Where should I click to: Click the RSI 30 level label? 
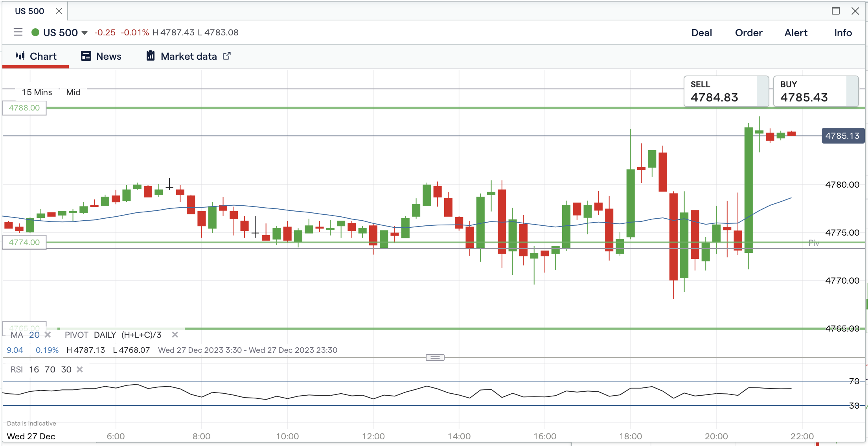[854, 405]
